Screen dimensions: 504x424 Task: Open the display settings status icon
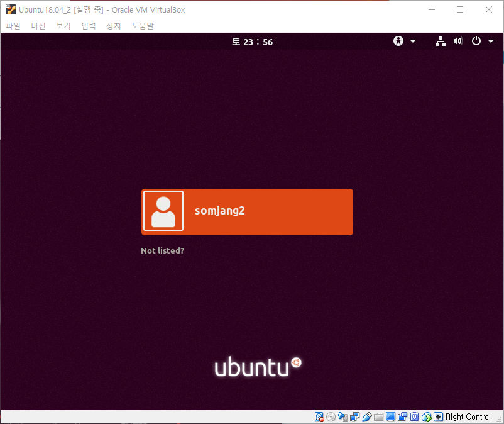(390, 417)
